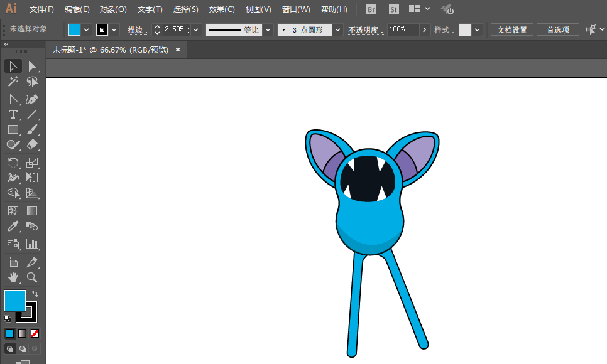
Task: Select the Hand tool
Action: point(13,277)
